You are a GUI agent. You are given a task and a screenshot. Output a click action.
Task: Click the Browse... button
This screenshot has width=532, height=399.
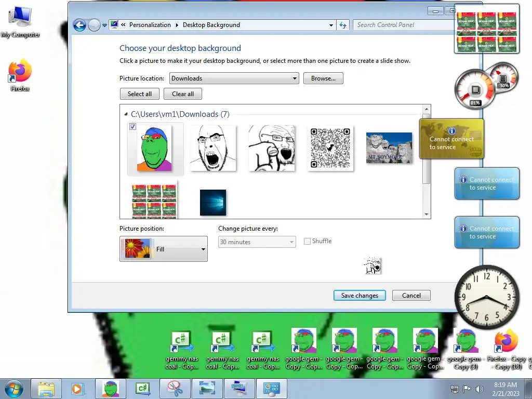(x=323, y=78)
